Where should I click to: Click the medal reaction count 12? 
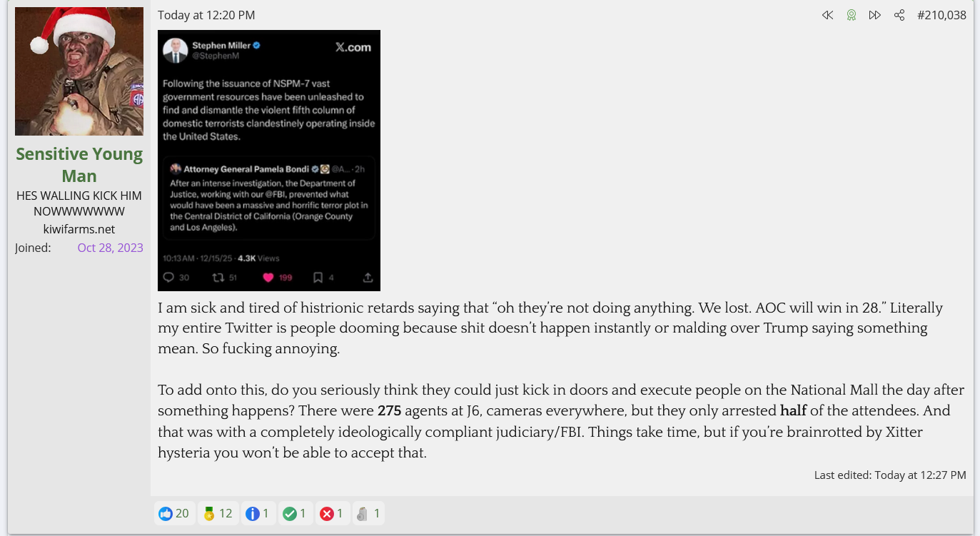click(x=226, y=513)
